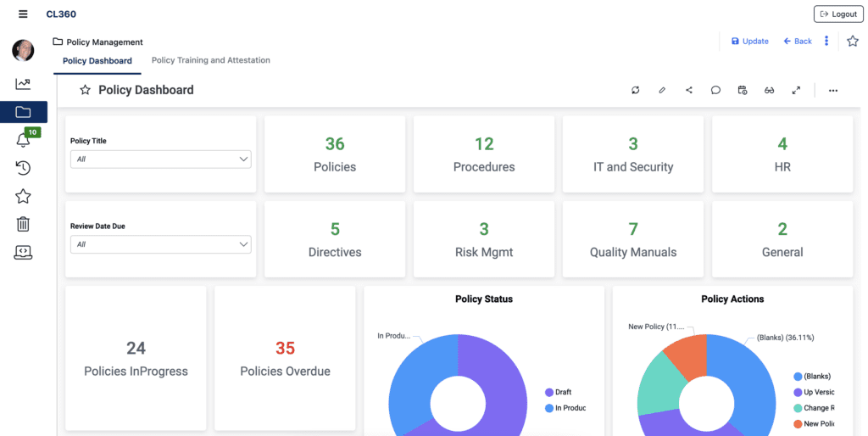
Task: Open the history clock sidebar icon
Action: tap(23, 168)
